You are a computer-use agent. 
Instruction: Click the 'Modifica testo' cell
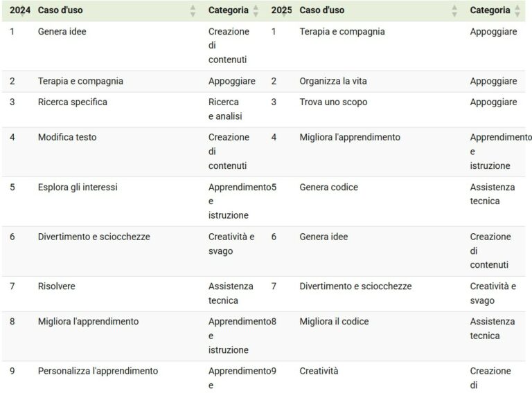tap(67, 137)
